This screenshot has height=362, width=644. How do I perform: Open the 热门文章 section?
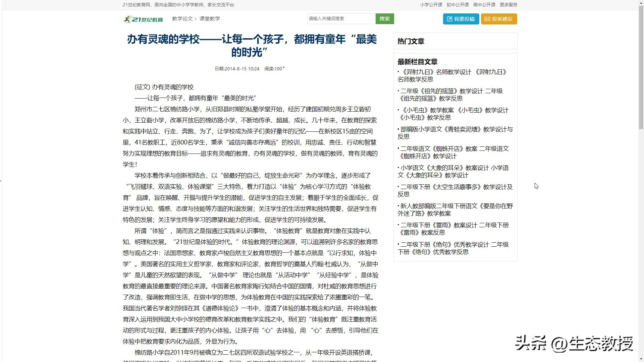(411, 41)
